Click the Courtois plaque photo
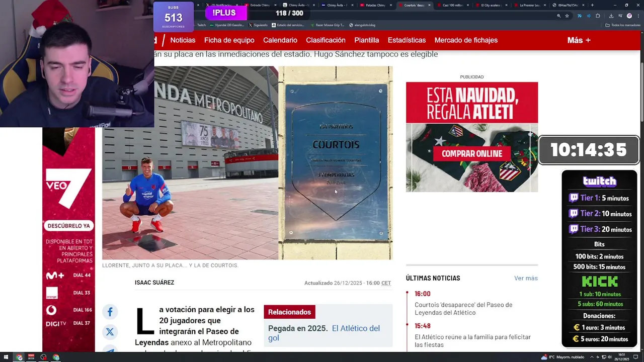Viewport: 644px width, 362px height. tap(336, 163)
